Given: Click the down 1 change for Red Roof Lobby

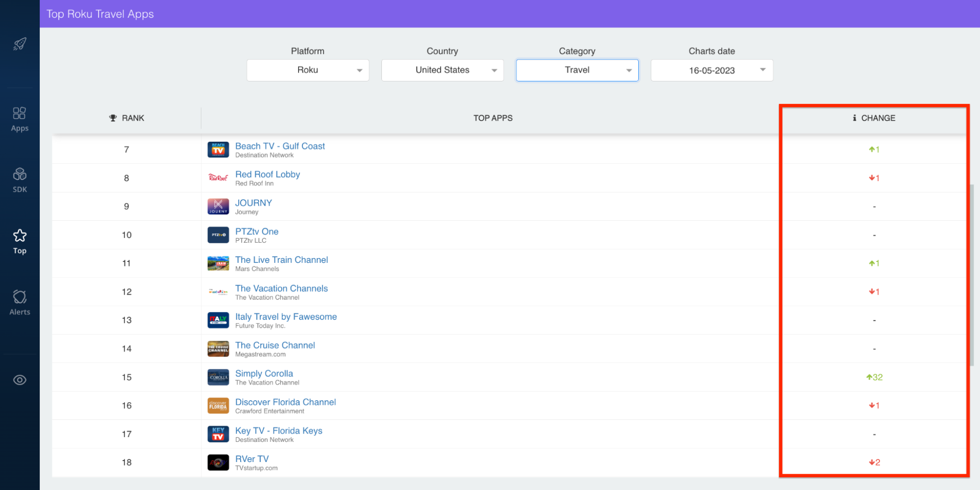Looking at the screenshot, I should tap(874, 178).
